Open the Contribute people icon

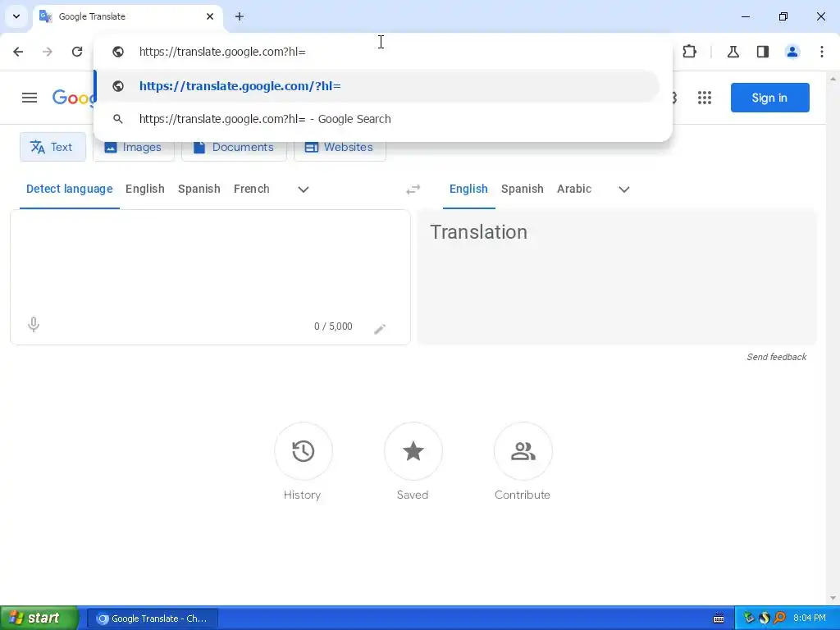tap(523, 451)
